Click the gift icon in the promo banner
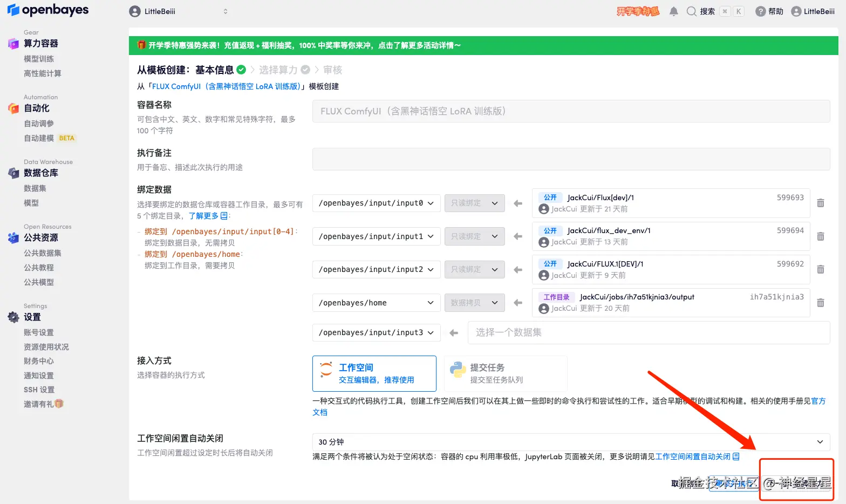846x504 pixels. pos(141,45)
